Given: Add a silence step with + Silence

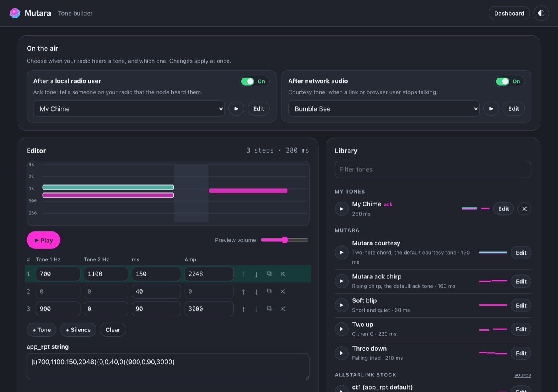Looking at the screenshot, I should [x=78, y=330].
